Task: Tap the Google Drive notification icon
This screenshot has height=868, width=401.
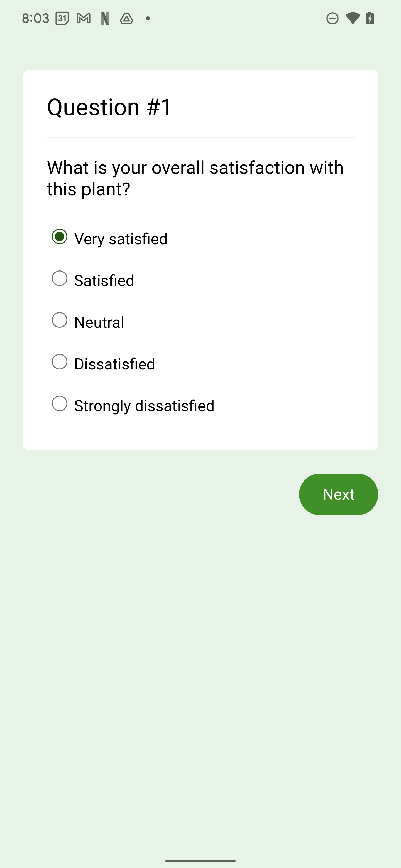Action: click(x=126, y=19)
